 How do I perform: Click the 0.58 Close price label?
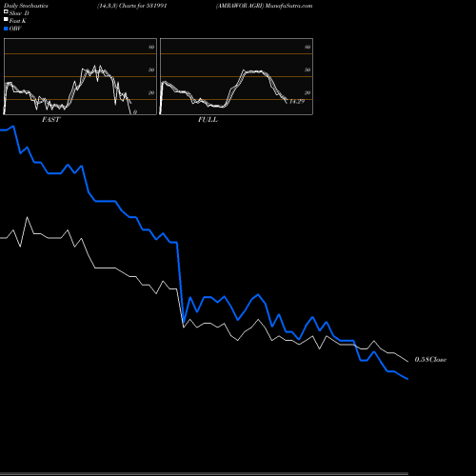[x=430, y=360]
